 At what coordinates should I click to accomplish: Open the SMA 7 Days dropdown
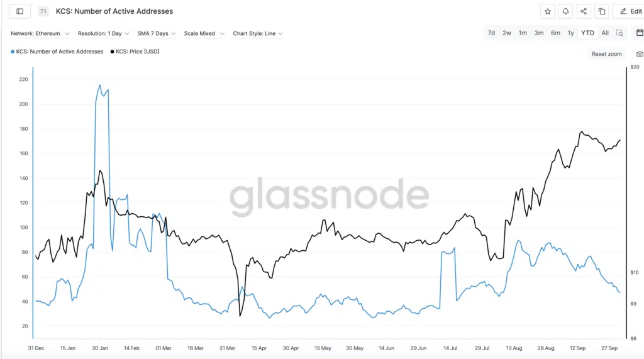[x=157, y=33]
